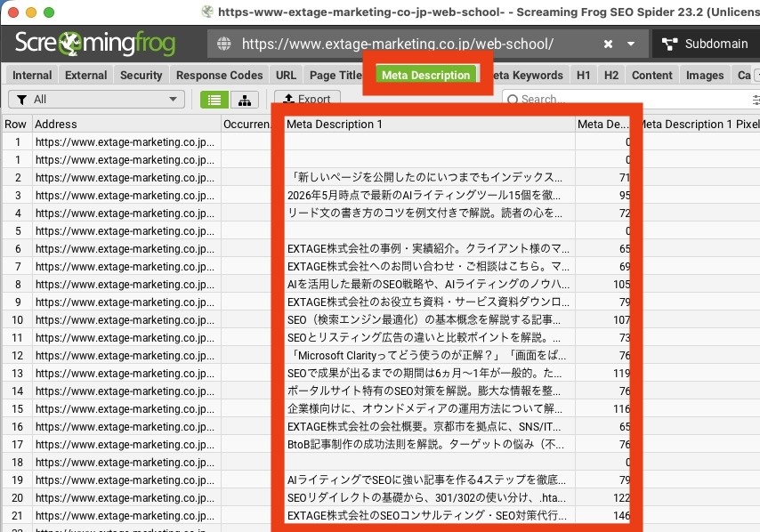Select description starting 2026年5月時点で最新のAI
This screenshot has width=760, height=532.
point(424,195)
